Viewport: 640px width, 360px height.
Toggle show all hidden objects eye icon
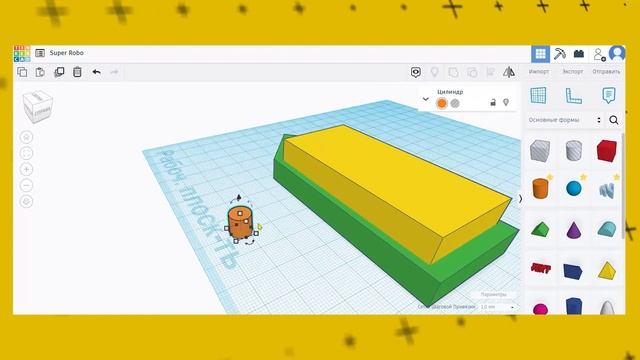click(416, 72)
